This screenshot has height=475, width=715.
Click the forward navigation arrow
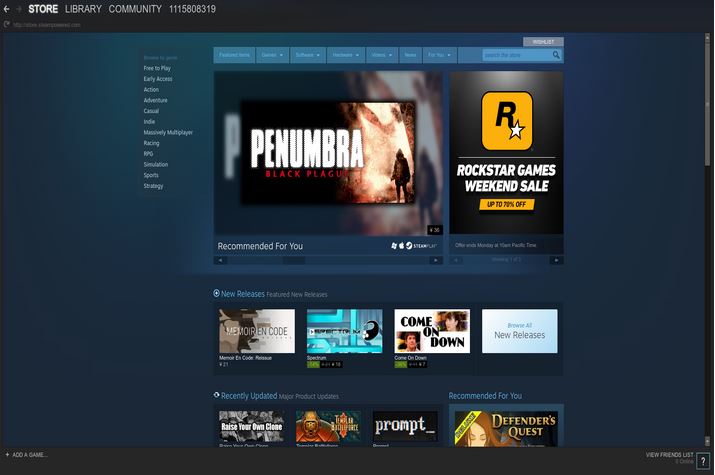point(18,9)
